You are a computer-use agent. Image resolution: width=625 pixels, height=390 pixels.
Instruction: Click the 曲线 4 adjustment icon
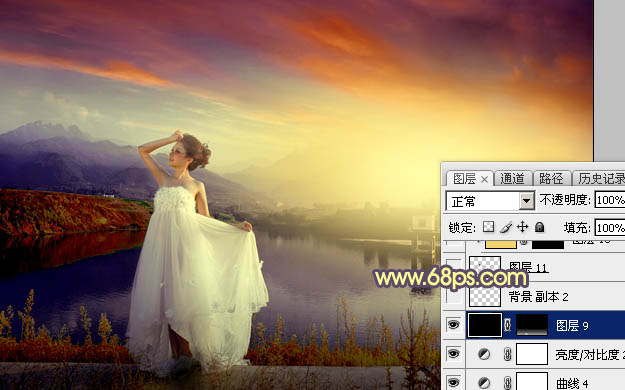click(x=484, y=383)
